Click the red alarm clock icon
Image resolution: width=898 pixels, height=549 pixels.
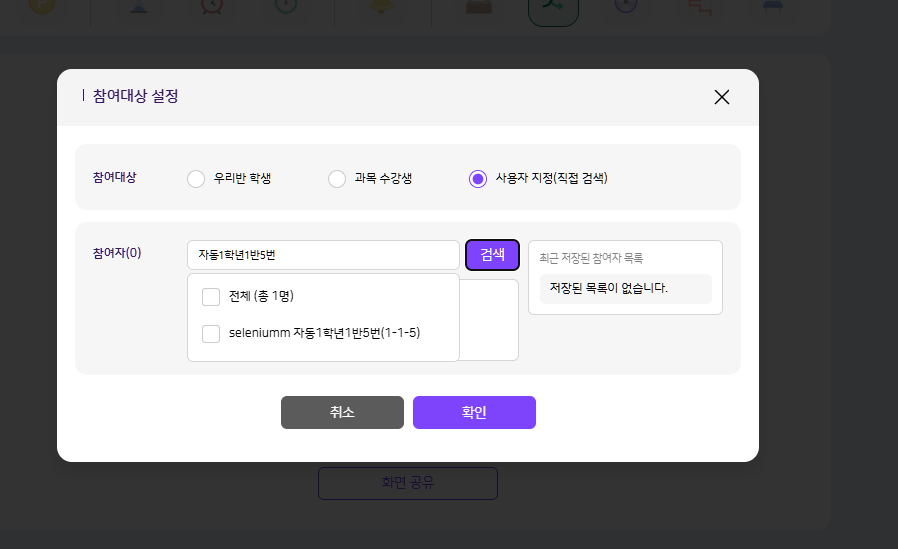(x=212, y=5)
